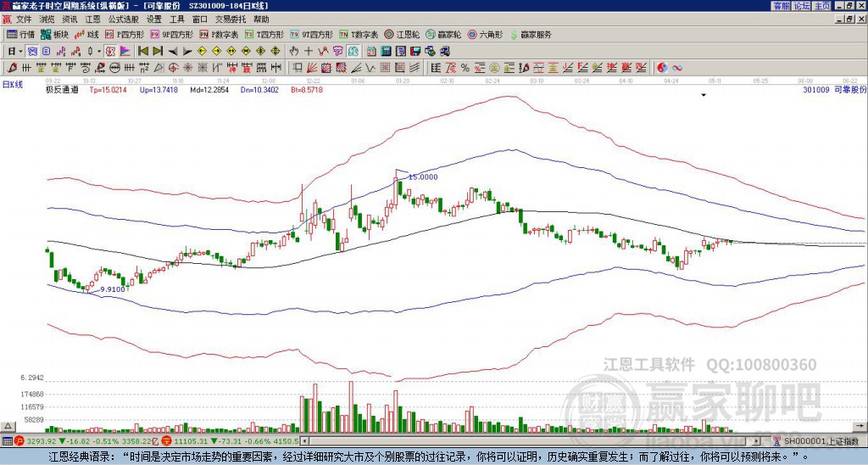Image resolution: width=868 pixels, height=465 pixels.
Task: Collapse the volume panel triangle button
Action: click(x=8, y=426)
